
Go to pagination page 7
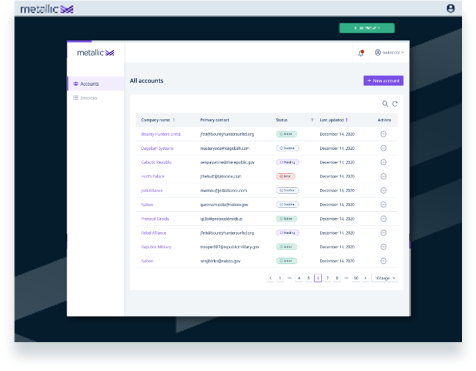(328, 278)
